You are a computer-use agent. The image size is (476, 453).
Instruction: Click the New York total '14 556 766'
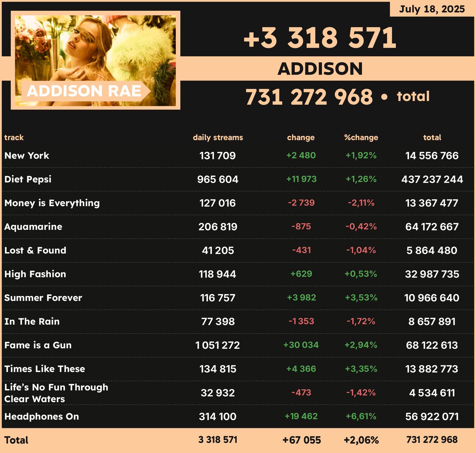point(432,156)
